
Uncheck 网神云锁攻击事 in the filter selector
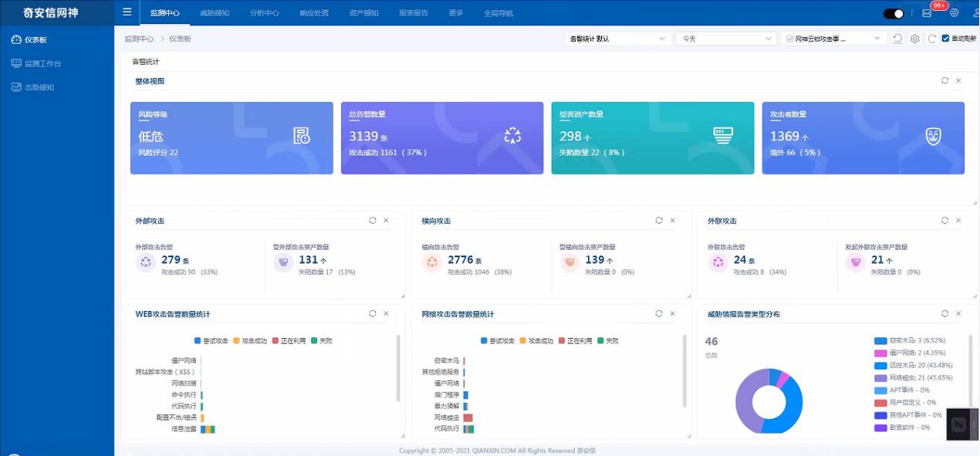[791, 36]
